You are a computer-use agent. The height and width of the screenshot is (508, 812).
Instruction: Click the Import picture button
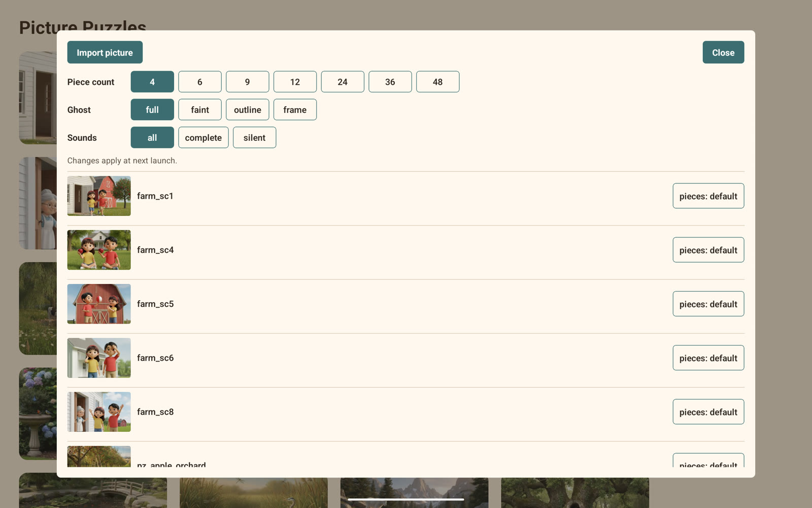pos(105,52)
